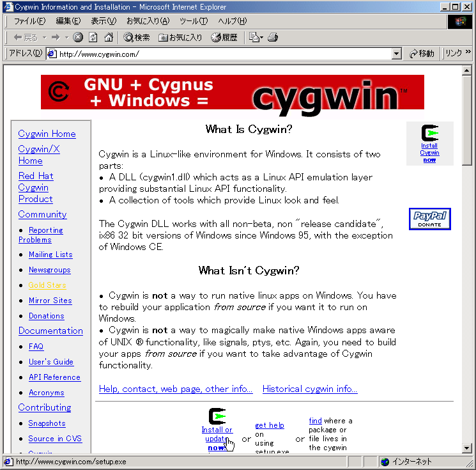Open the View (表示) menu
Viewport: 476px width, 470px height.
click(x=104, y=21)
